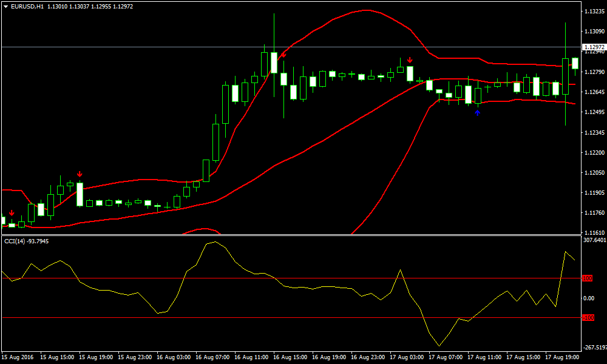Select red down arrow above 17 Aug 03:00 candle
607x364 pixels.
[410, 59]
